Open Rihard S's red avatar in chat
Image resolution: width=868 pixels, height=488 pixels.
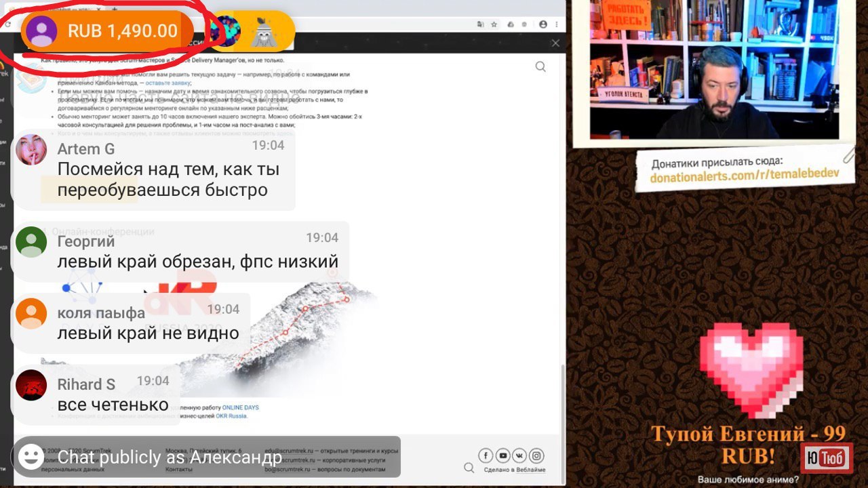click(31, 385)
